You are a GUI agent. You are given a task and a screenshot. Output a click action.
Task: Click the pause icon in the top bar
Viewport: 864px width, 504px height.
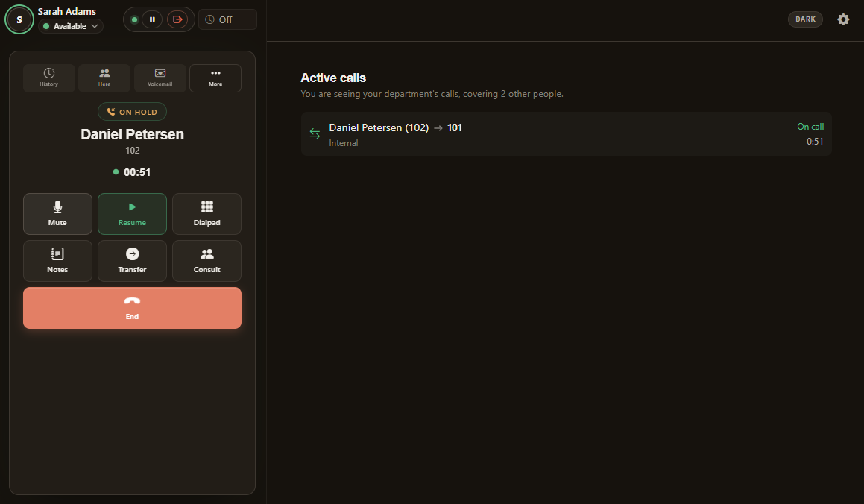pos(152,19)
